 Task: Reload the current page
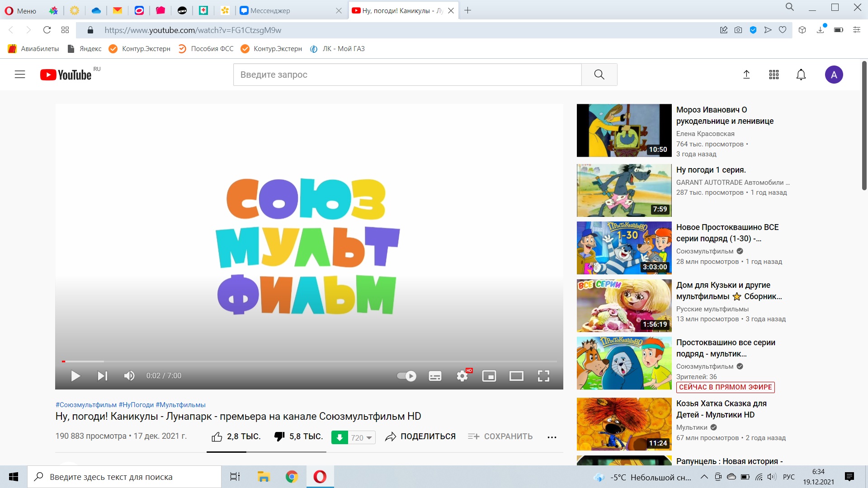coord(47,30)
